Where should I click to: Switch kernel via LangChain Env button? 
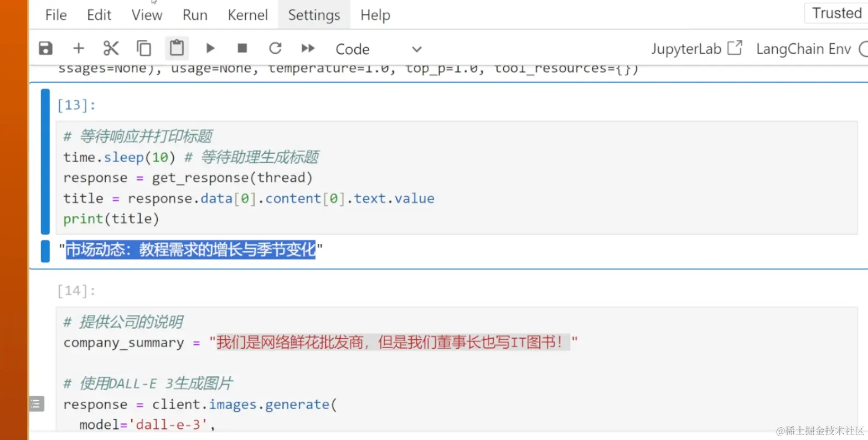pos(803,49)
